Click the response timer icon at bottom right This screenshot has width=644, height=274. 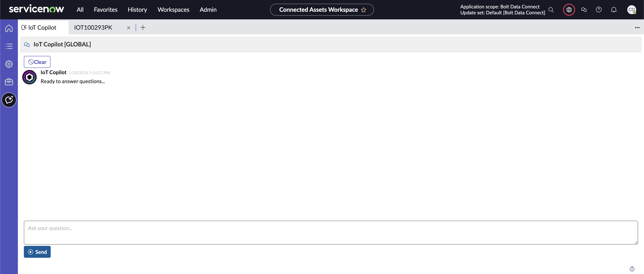click(x=632, y=269)
